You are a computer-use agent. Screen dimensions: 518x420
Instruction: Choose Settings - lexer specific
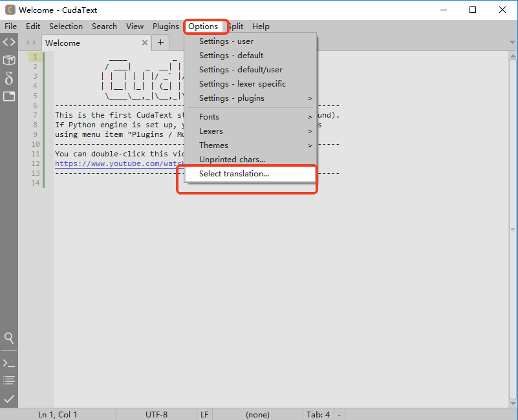(250, 84)
